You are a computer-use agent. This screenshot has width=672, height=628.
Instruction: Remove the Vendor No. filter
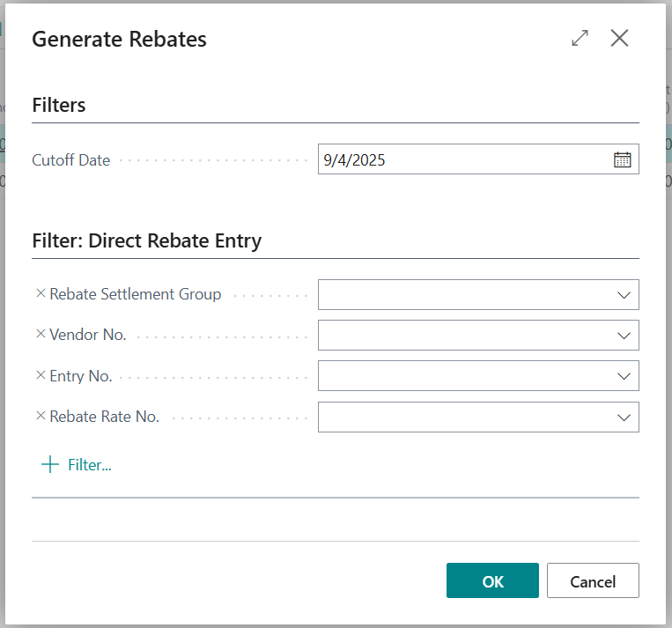coord(40,335)
